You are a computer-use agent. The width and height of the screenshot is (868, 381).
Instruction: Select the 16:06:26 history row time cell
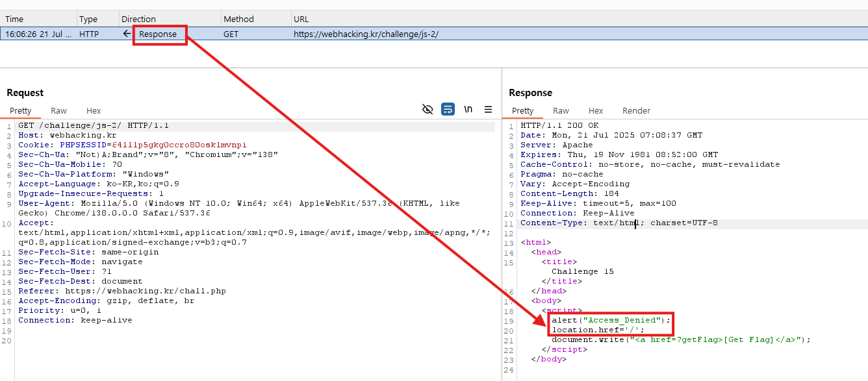coord(38,34)
